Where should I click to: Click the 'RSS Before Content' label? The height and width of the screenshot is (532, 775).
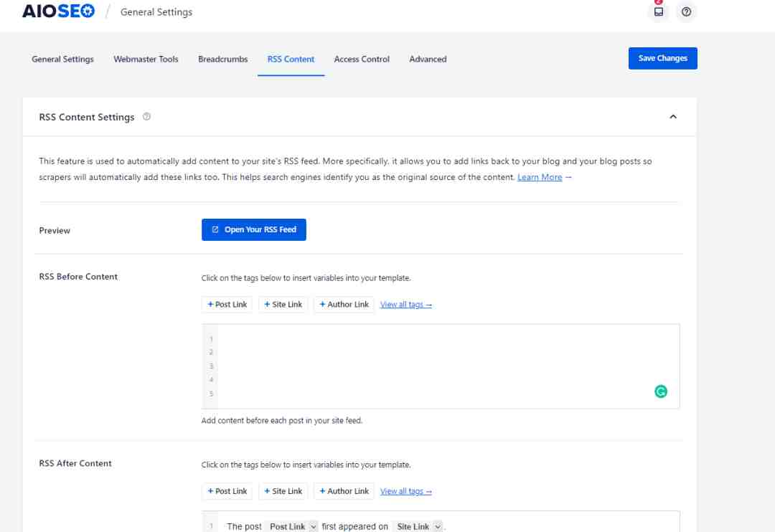click(x=78, y=277)
